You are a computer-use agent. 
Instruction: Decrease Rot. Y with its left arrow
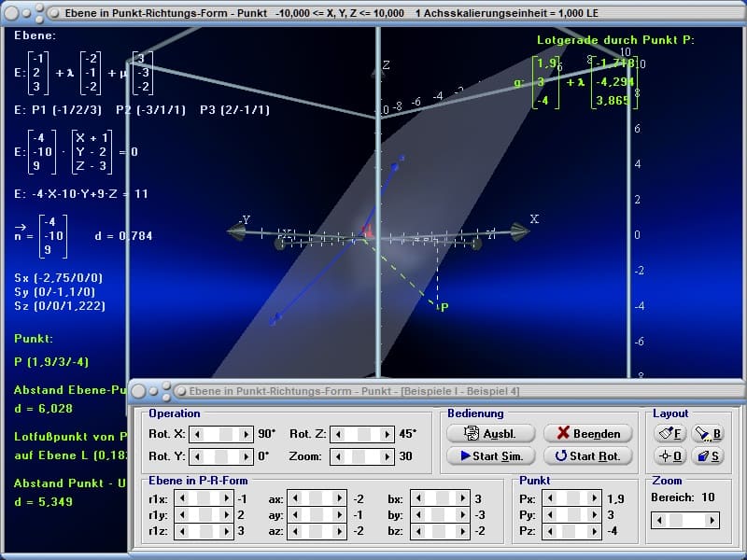pos(197,456)
